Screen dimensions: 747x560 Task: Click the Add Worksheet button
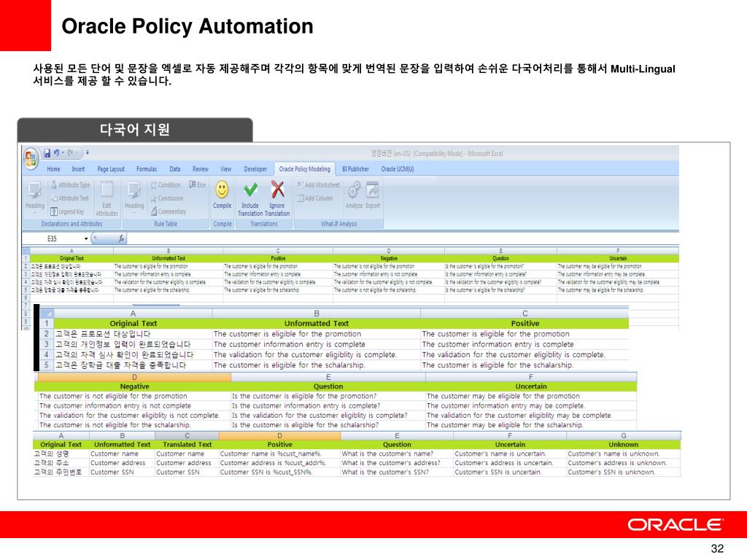[318, 184]
